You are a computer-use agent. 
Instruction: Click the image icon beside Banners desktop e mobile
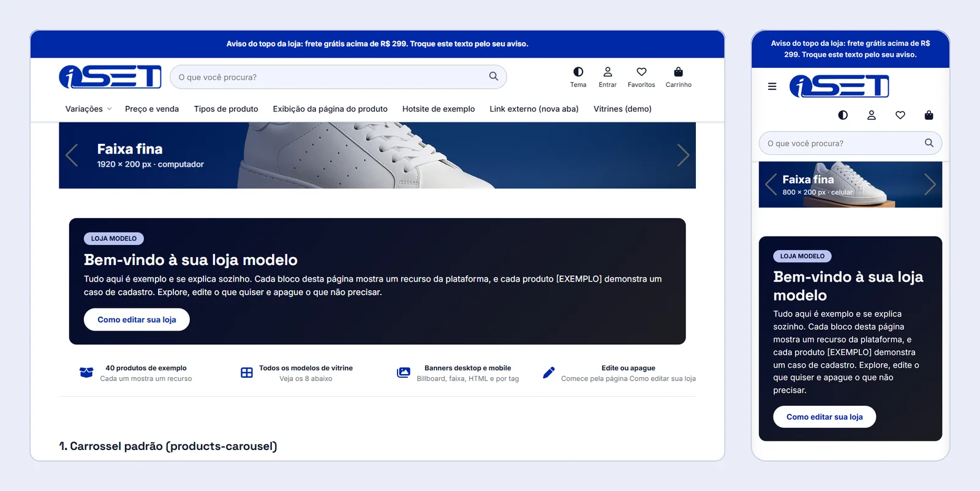pos(404,373)
